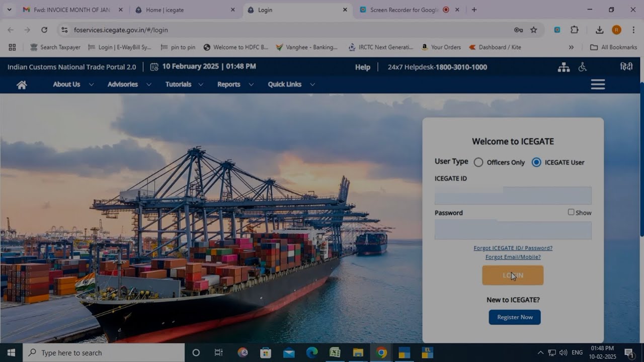The height and width of the screenshot is (362, 644).
Task: Open accessibility wheelchair icon
Action: (583, 67)
